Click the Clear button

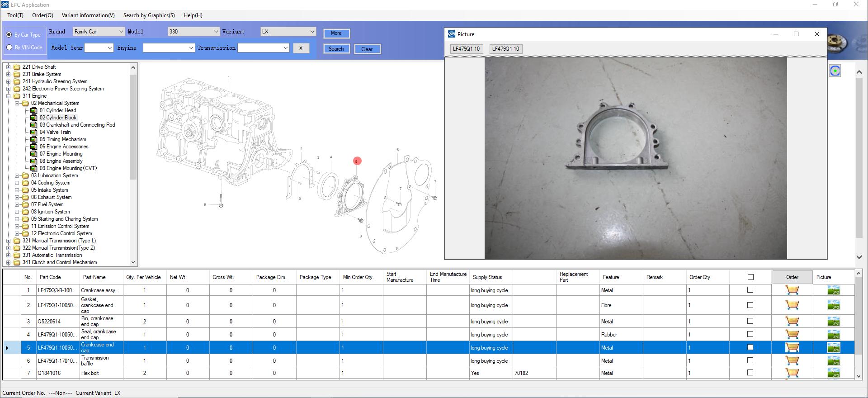pyautogui.click(x=367, y=49)
